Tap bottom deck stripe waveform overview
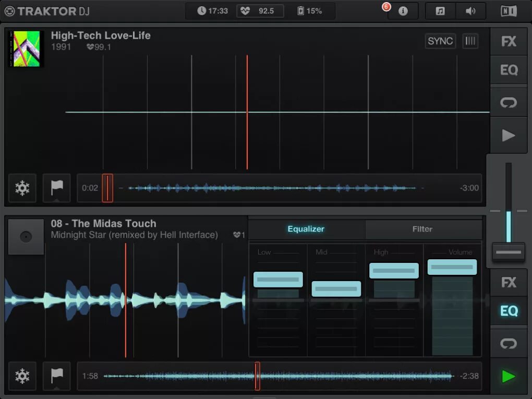Viewport: 532px width, 399px height. point(278,376)
